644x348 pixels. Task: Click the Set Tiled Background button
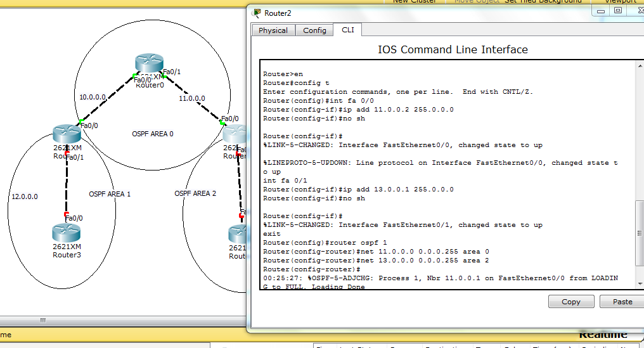[x=543, y=2]
